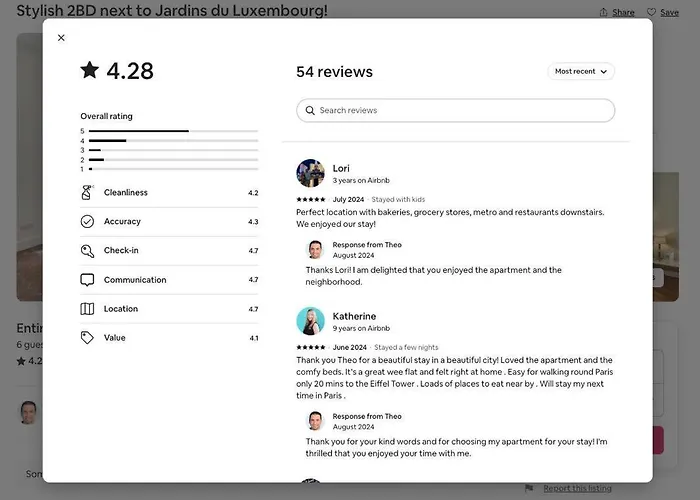Screen dimensions: 700x500
Task: Click the 4.2 score in the Cleanliness row
Action: (x=253, y=193)
